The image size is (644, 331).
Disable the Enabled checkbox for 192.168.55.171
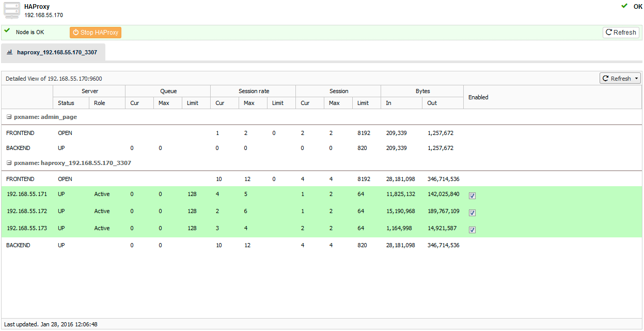tap(472, 195)
